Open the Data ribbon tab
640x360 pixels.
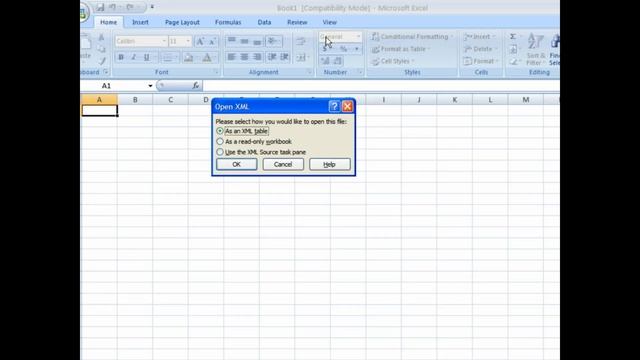point(264,22)
